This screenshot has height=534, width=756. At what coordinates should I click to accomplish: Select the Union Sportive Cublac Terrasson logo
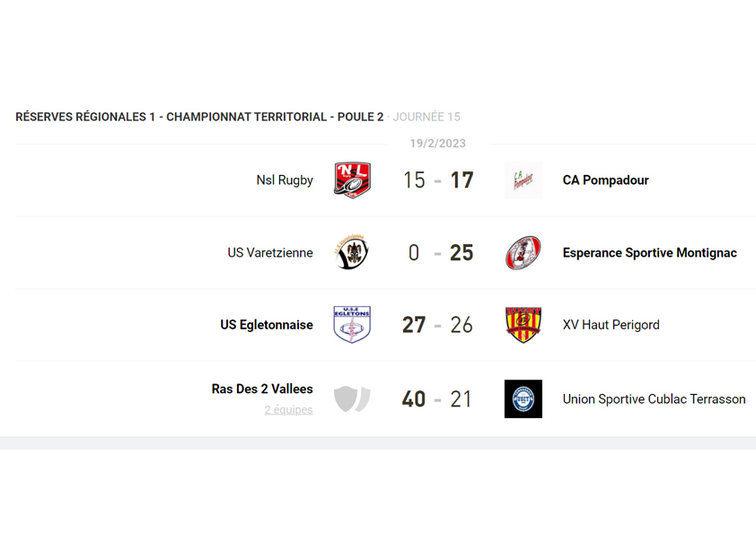tap(523, 398)
